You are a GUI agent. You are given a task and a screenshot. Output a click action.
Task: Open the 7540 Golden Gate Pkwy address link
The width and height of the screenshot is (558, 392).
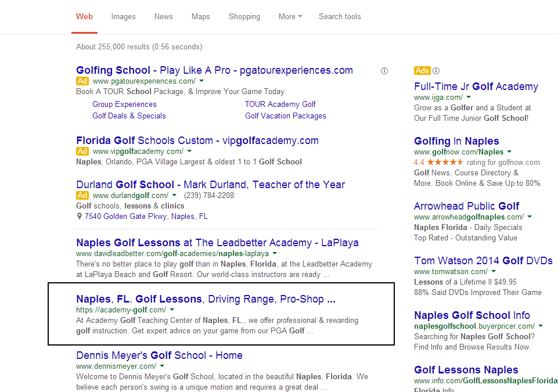tap(146, 217)
